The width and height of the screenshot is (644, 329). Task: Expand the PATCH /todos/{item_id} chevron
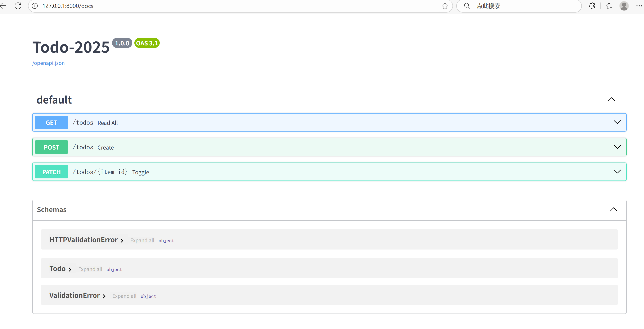point(617,172)
